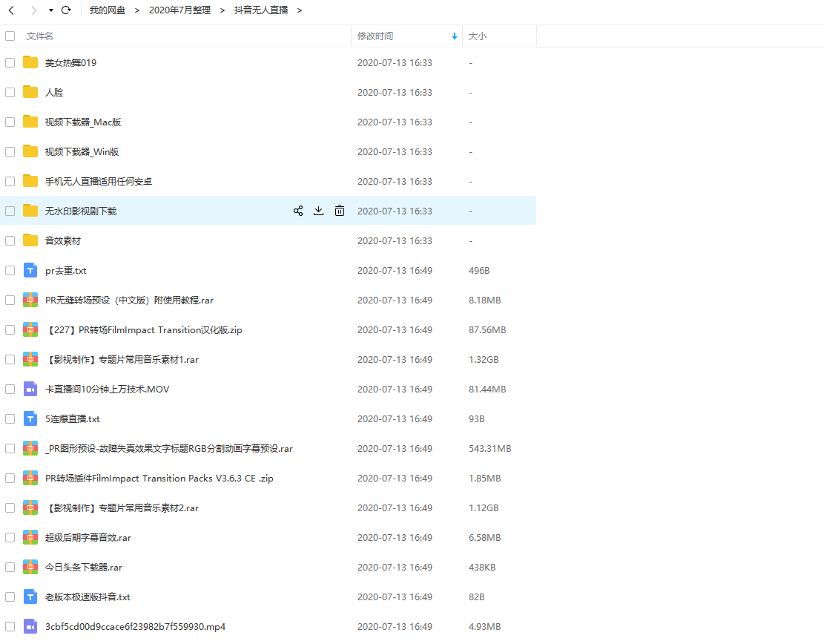This screenshot has width=824, height=644.
Task: Click the 今日头条下载器.rar archive icon
Action: pos(30,568)
